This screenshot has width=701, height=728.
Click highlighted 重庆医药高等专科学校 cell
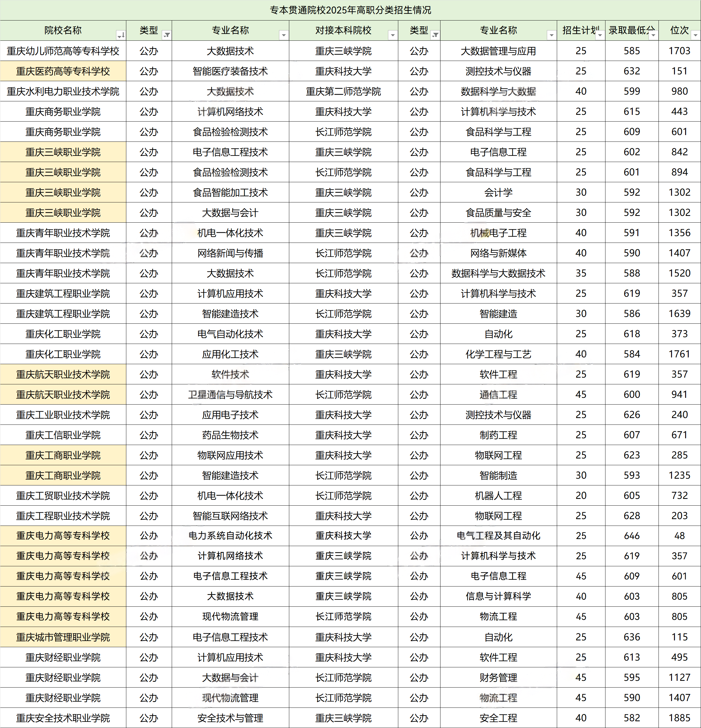[63, 71]
